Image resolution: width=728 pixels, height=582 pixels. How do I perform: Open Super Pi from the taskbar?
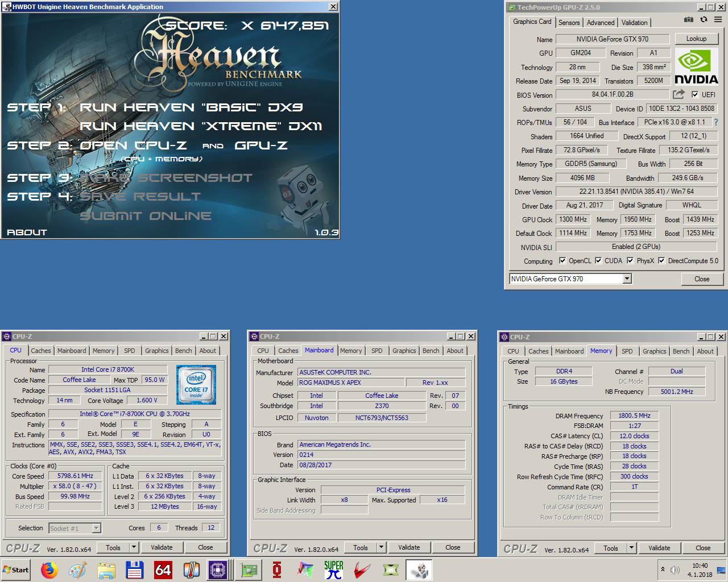pyautogui.click(x=334, y=569)
